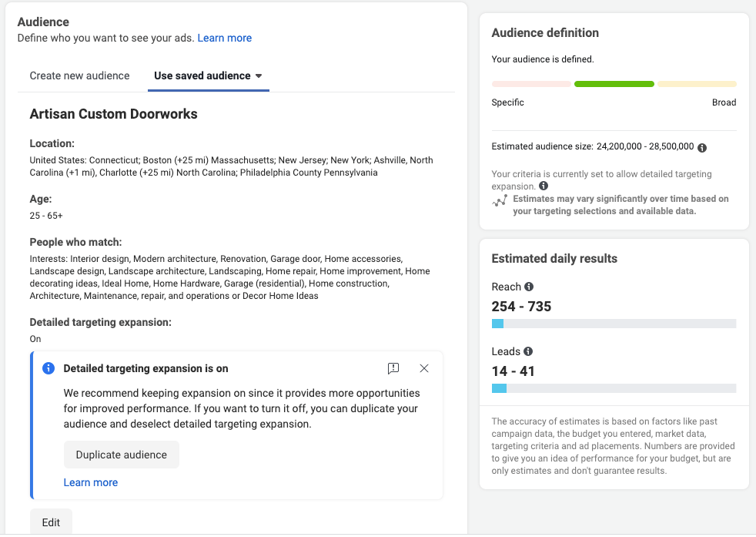
Task: Click the info icon next to Reach
Action: [527, 287]
